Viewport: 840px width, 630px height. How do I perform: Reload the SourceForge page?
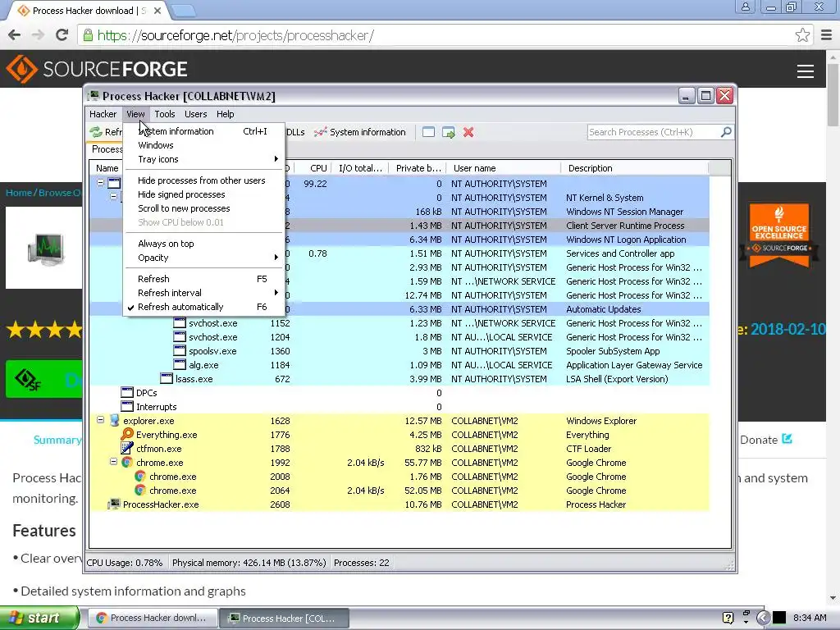(x=62, y=35)
